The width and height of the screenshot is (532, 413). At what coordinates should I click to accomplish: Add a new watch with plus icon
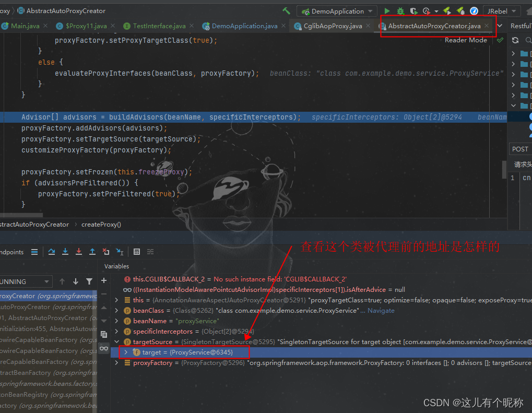click(x=104, y=281)
